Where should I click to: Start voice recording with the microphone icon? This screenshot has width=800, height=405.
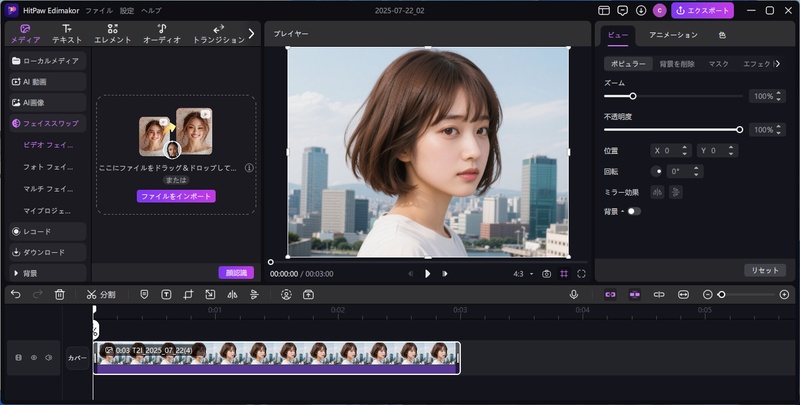click(574, 294)
